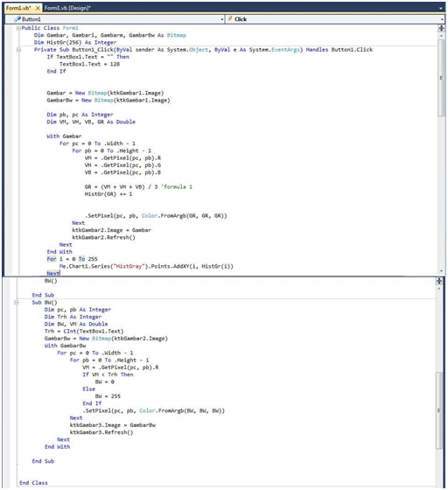
Task: Click the "If TextBox1.Text = "" Then" line
Action: (87, 57)
